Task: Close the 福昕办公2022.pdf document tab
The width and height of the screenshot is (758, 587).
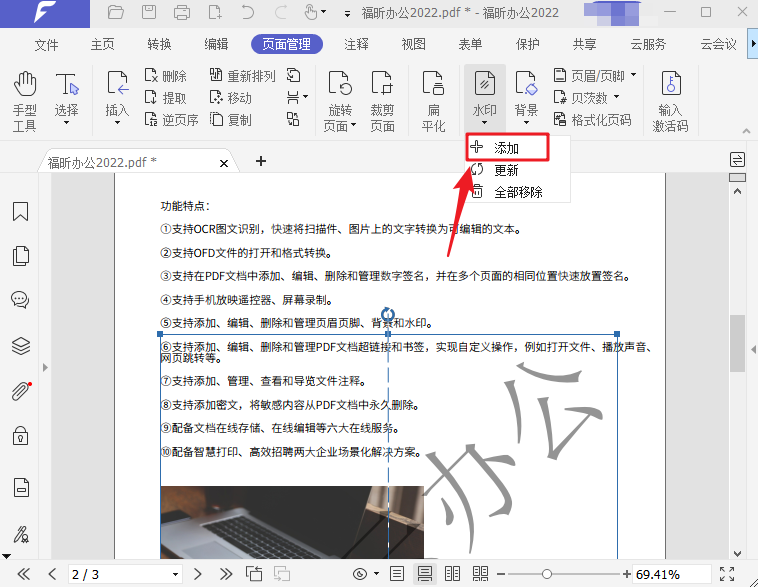Action: point(224,163)
